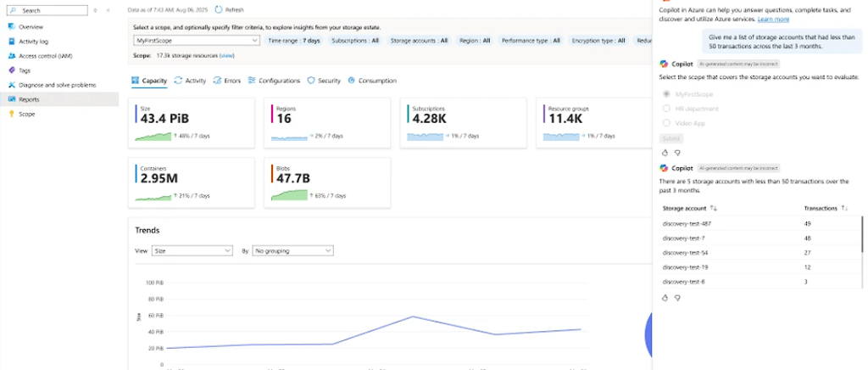This screenshot has height=370, width=868.
Task: Thumbs down the scope selection Copilot reply
Action: click(677, 152)
